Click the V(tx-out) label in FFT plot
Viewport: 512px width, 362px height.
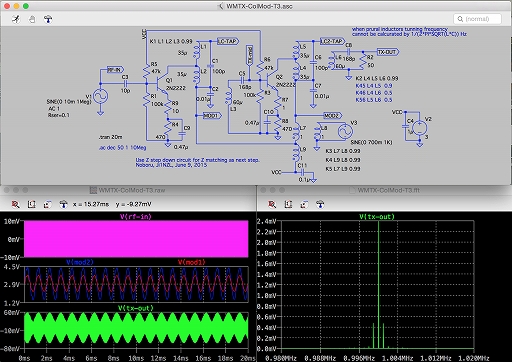tap(377, 217)
